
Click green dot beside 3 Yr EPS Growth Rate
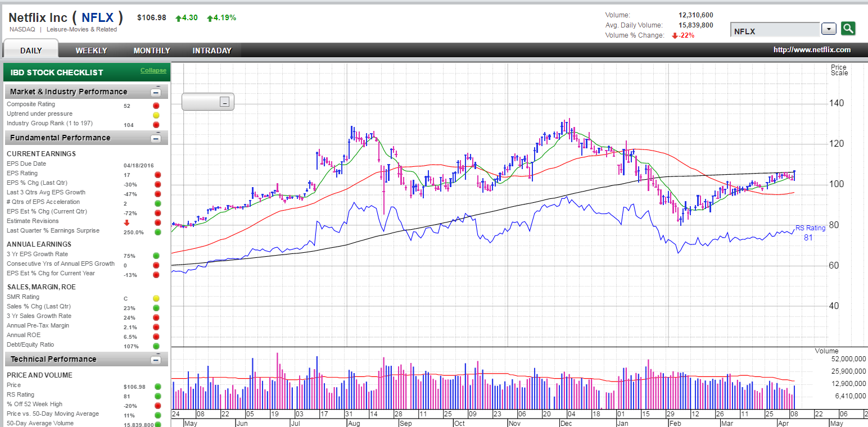(x=157, y=256)
